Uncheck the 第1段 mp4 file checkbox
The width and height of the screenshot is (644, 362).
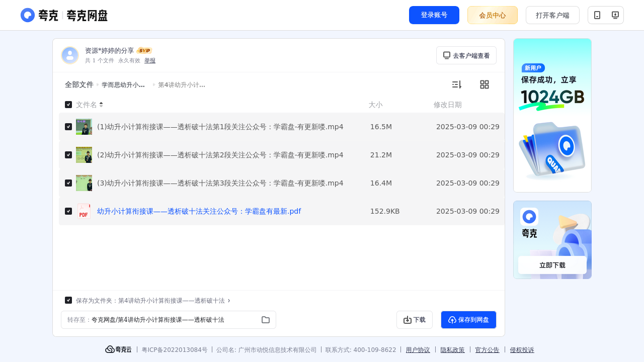68,127
